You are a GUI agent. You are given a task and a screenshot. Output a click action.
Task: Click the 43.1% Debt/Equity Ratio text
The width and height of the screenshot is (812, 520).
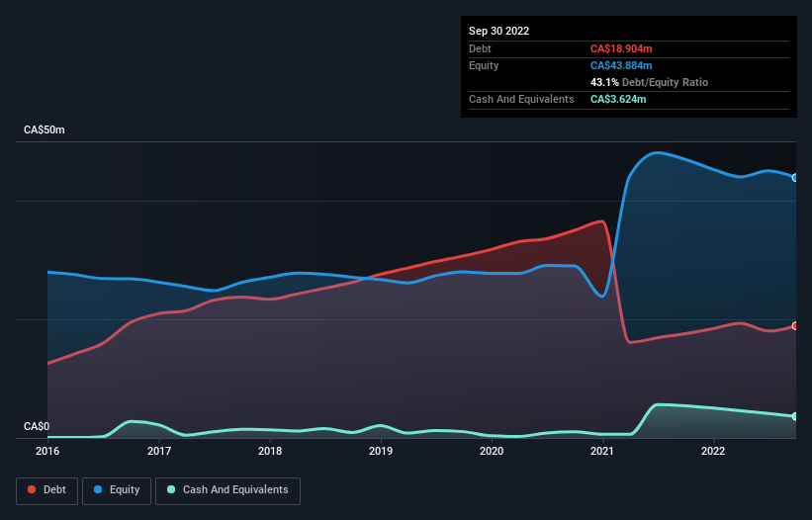coord(649,82)
